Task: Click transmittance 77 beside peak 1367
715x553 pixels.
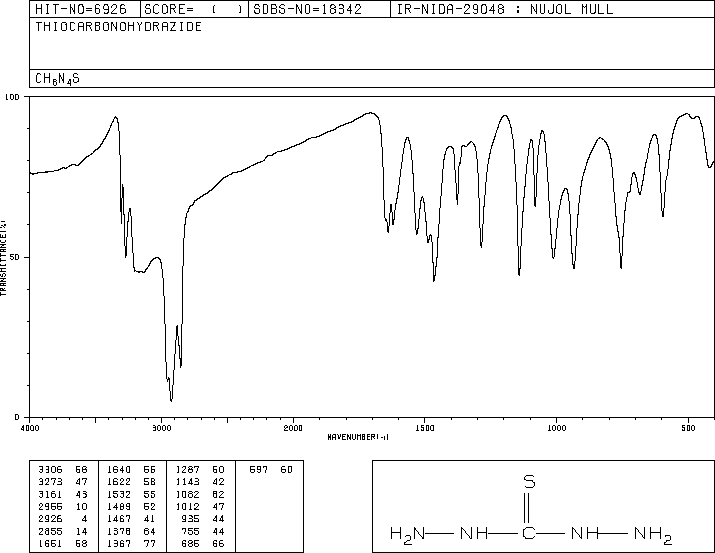Action: tap(150, 543)
